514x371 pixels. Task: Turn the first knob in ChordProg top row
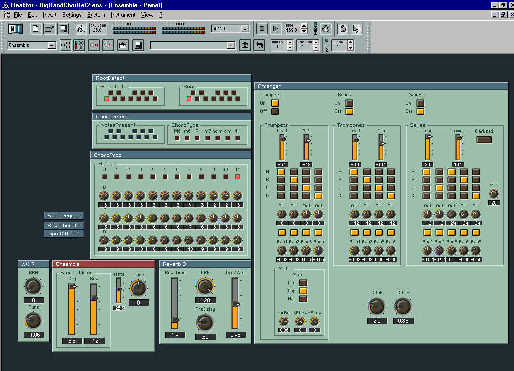point(104,196)
